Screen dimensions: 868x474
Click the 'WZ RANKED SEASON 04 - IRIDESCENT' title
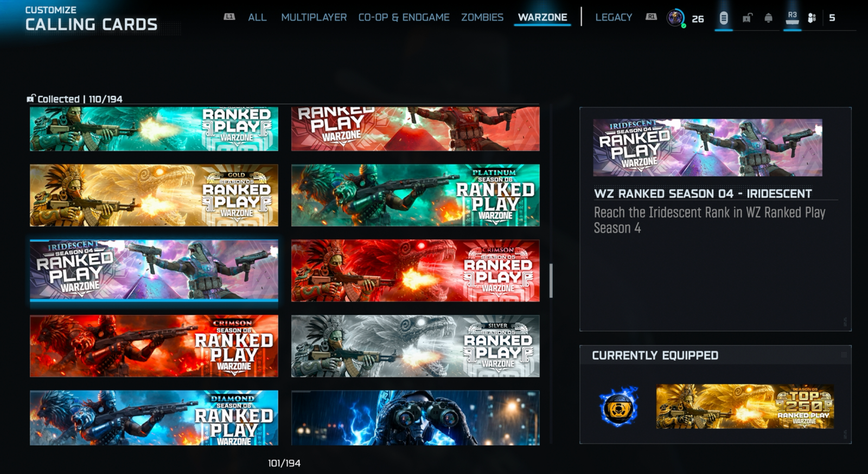703,194
